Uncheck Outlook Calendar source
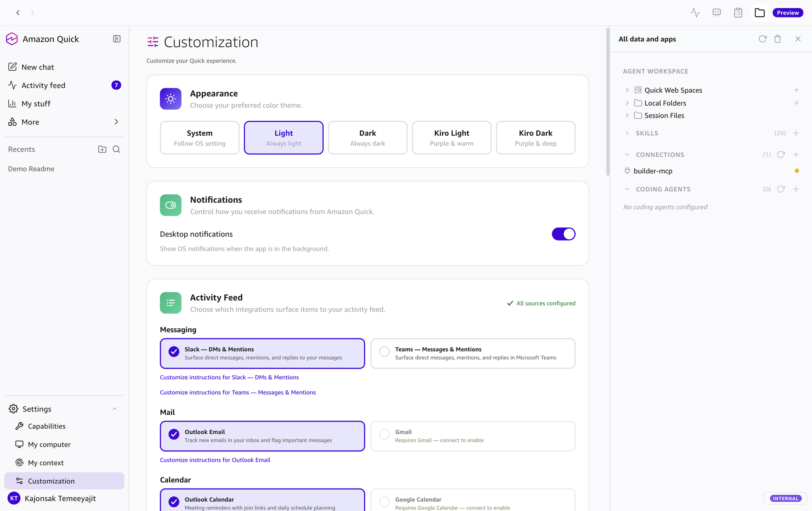 pyautogui.click(x=262, y=500)
